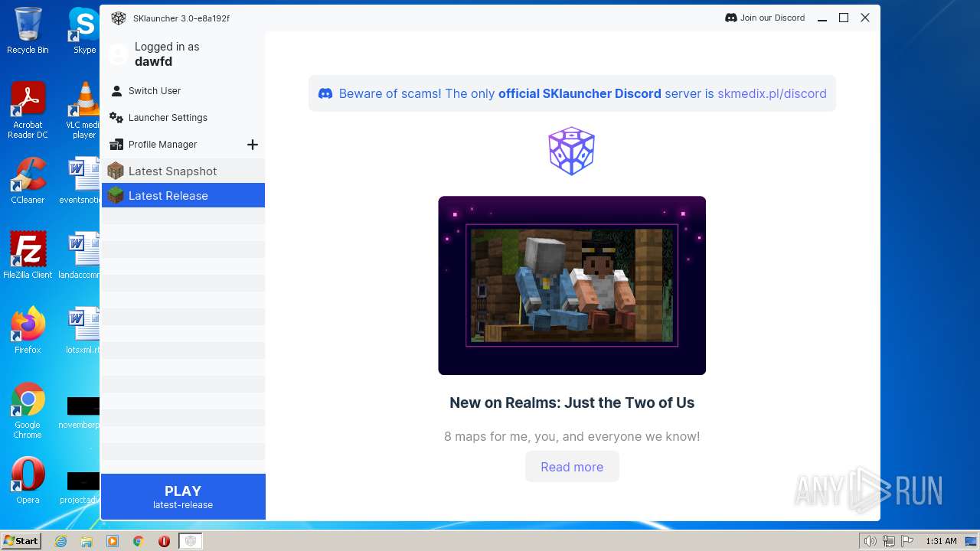Click the Launcher Settings gears icon

pos(116,118)
